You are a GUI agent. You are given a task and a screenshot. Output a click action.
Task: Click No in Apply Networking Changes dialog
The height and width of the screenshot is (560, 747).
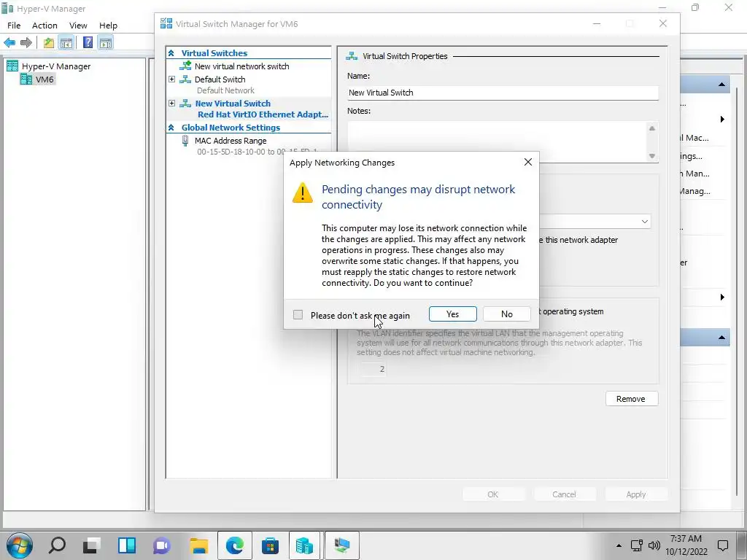(x=506, y=314)
